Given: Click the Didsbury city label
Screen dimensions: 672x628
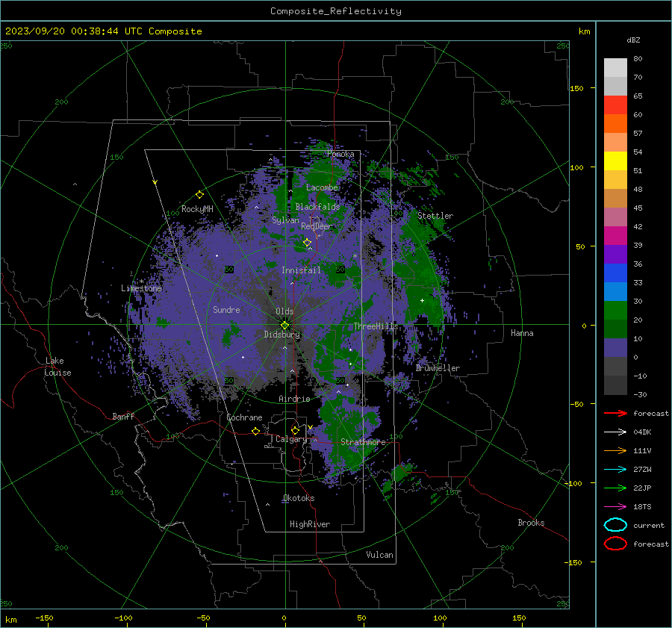Looking at the screenshot, I should pos(281,335).
